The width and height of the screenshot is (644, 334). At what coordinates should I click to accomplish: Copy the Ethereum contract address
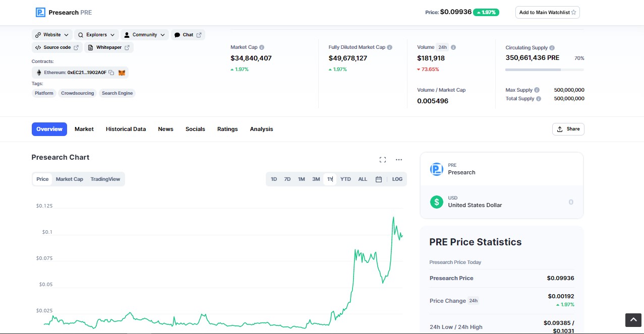[x=111, y=73]
